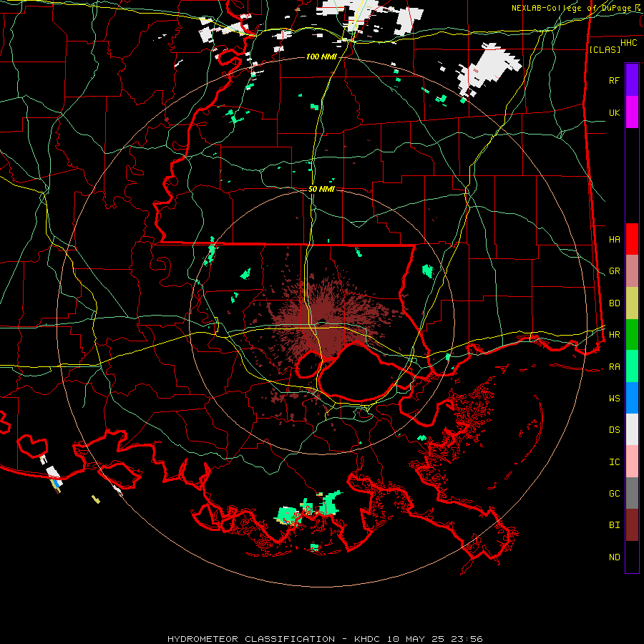Click the RF purple legend swatch
This screenshot has width=644, height=644.
(632, 80)
